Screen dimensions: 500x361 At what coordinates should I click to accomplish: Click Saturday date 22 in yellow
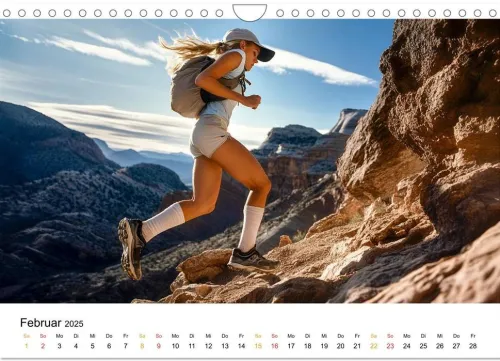click(x=374, y=346)
